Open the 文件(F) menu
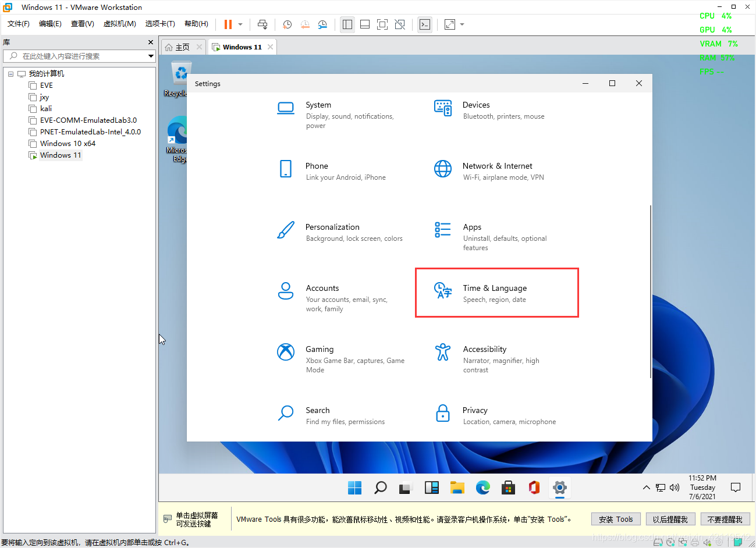 [x=19, y=24]
